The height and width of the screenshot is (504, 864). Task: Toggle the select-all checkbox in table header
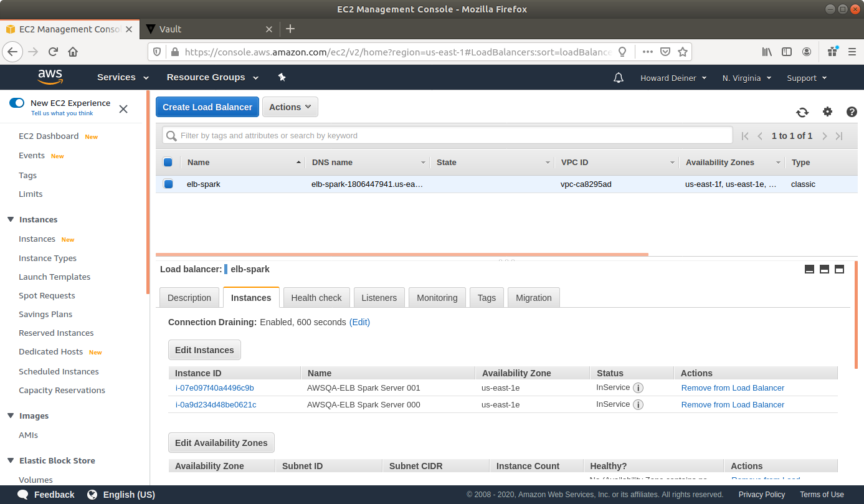[x=168, y=162]
